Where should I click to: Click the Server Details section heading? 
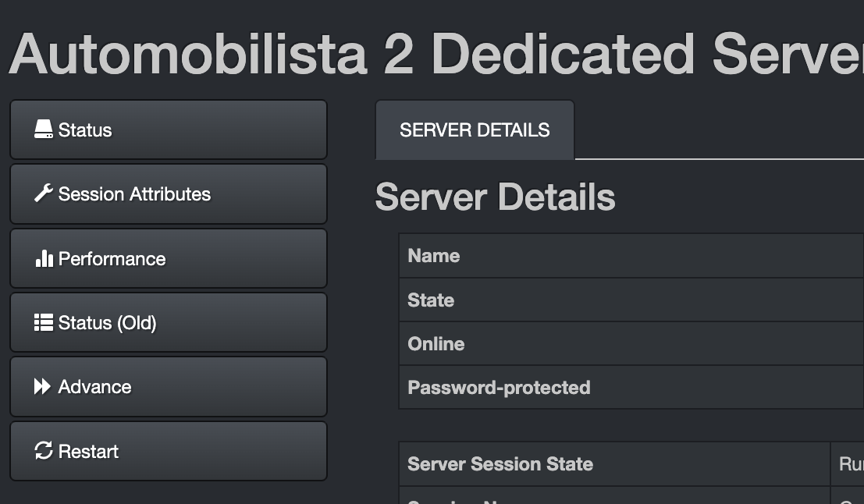pos(495,197)
